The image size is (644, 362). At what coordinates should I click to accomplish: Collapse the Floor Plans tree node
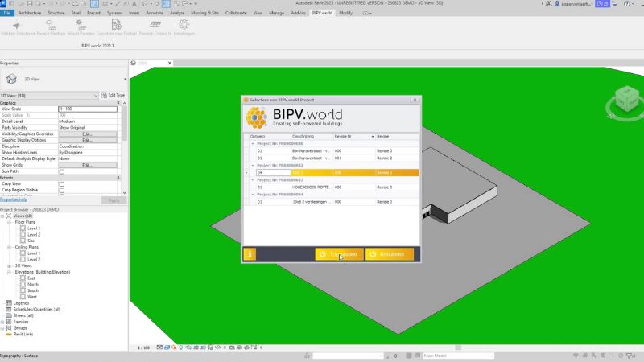[x=9, y=222]
